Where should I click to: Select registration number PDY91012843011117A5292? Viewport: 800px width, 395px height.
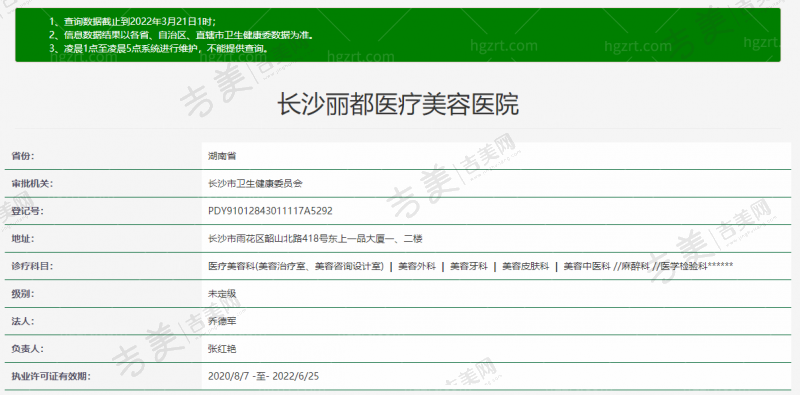270,211
